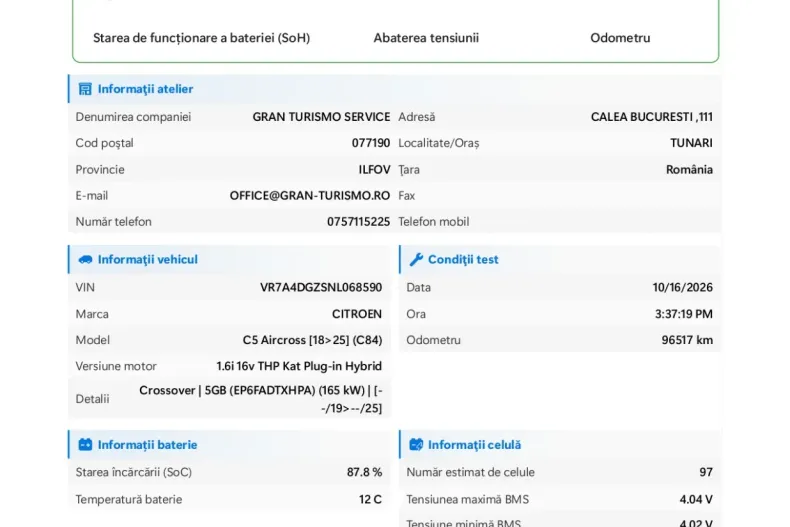Click the battery temperature value 12 C

pos(370,499)
